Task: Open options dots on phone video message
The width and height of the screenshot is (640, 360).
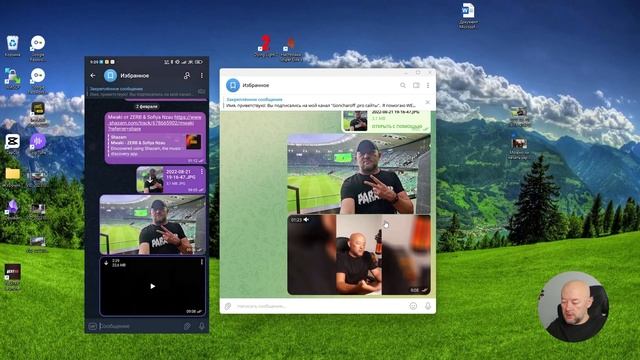Action: 202,262
